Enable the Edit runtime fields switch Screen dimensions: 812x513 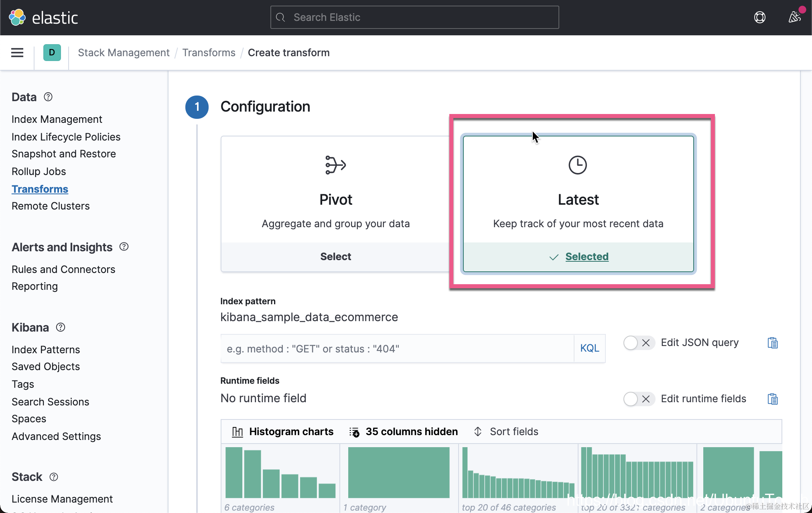click(x=639, y=399)
